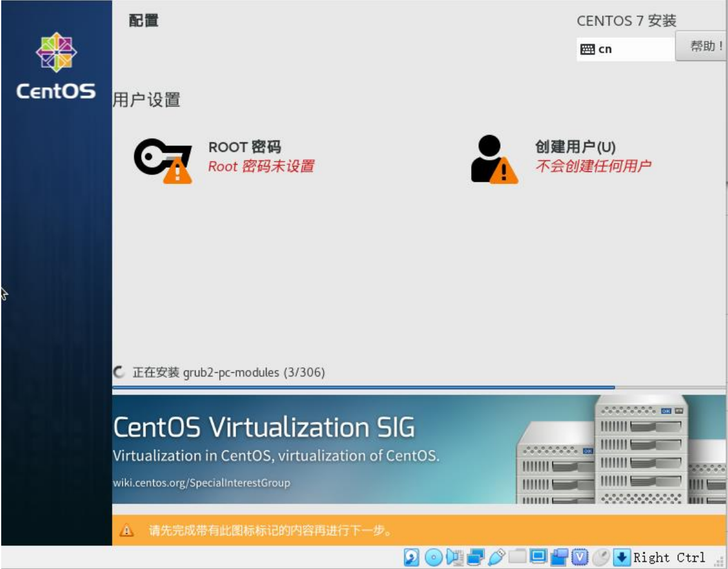
Task: Click the audio speaker status icon
Action: pos(454,557)
